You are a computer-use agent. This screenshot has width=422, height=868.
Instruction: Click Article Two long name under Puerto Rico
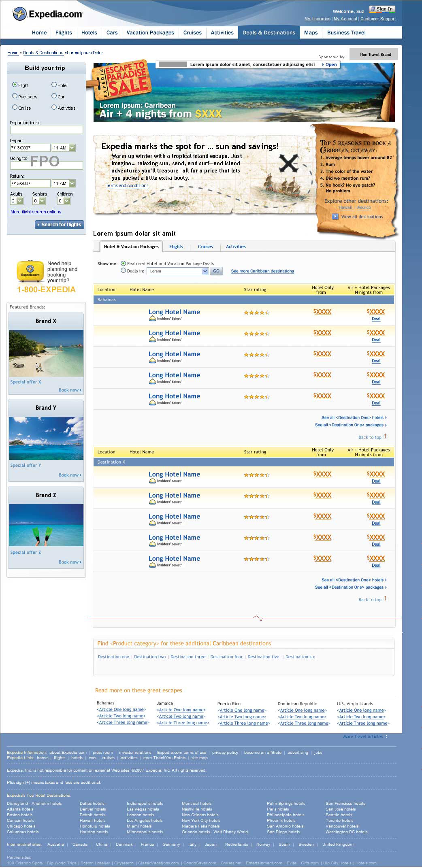tap(242, 717)
